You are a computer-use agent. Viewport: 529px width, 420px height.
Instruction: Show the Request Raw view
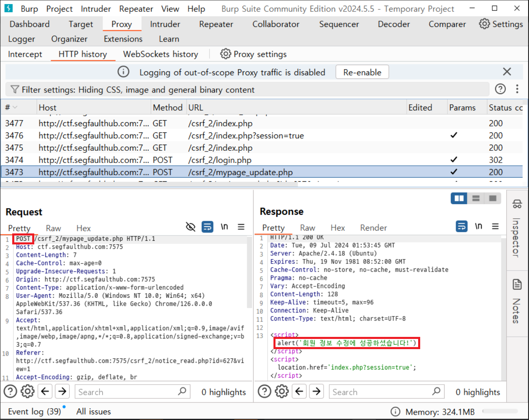pos(53,228)
